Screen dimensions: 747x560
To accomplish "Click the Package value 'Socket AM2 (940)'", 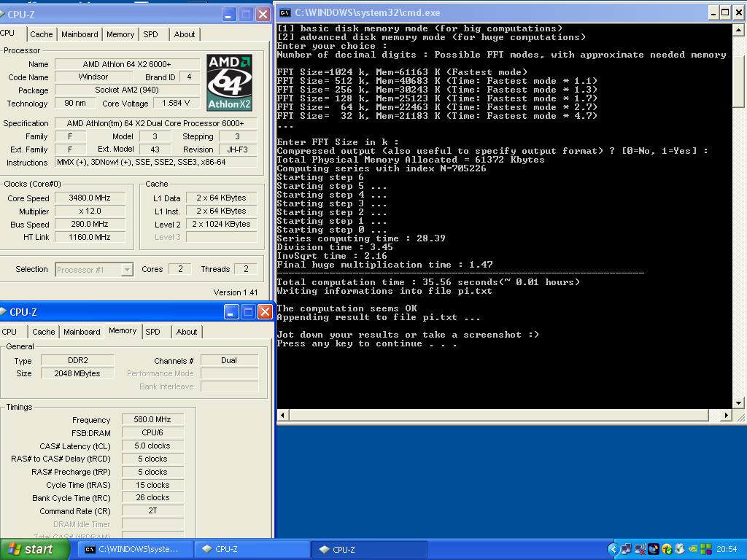I will [x=127, y=90].
